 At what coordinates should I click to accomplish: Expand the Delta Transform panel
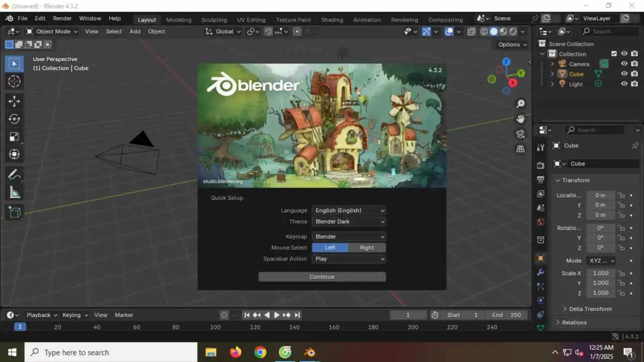590,309
